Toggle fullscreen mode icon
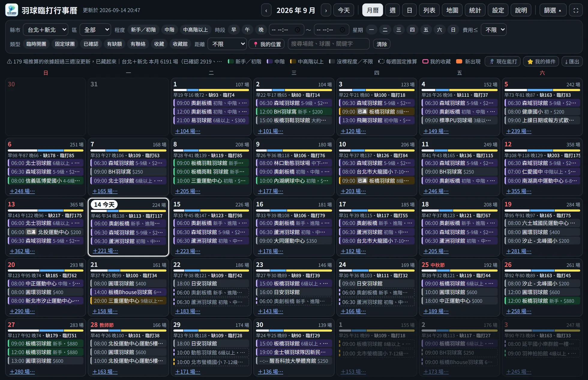The height and width of the screenshot is (380, 588). point(576,10)
